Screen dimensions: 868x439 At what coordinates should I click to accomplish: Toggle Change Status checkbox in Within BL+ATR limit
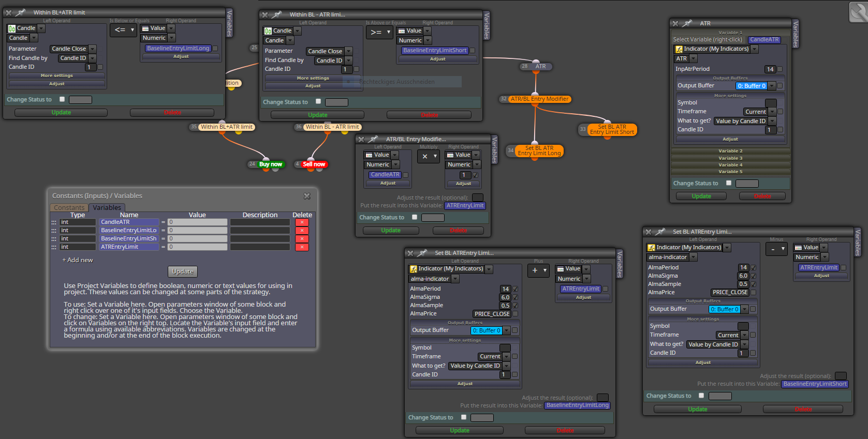click(x=62, y=99)
